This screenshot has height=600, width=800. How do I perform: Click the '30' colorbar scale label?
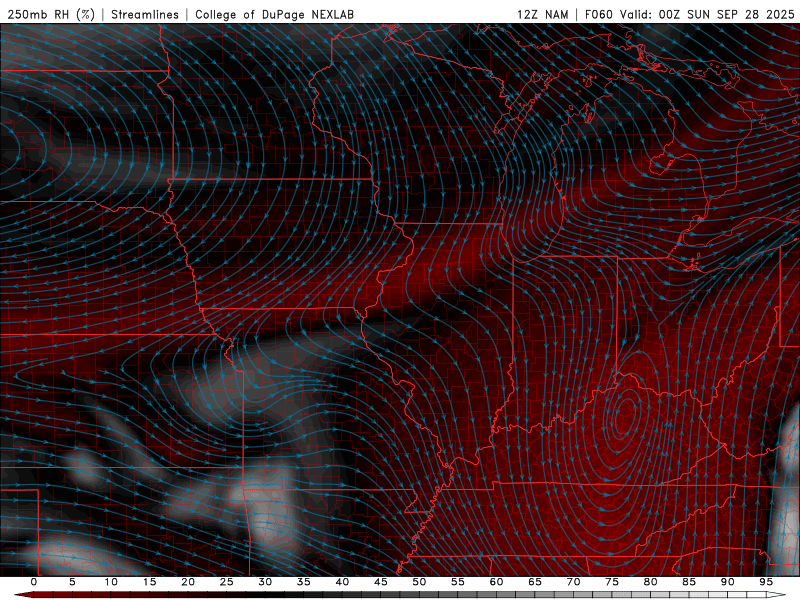[265, 582]
